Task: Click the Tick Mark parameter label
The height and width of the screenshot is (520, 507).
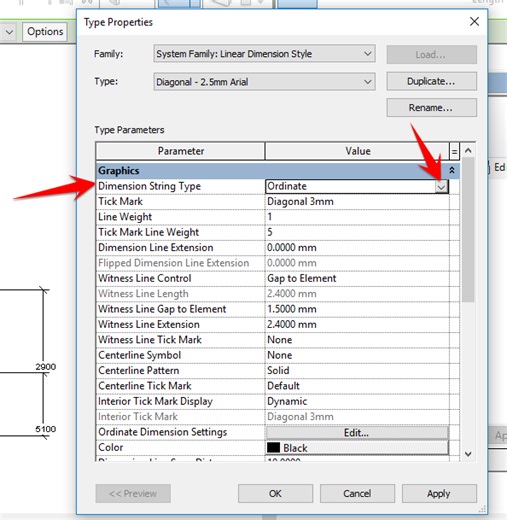Action: [x=120, y=202]
